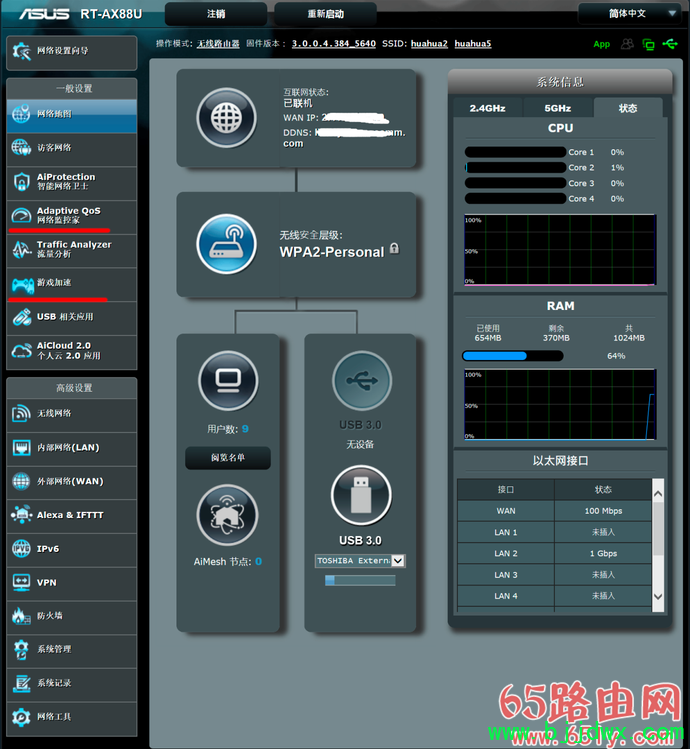Click the RAM usage progress bar
The image size is (690, 749).
pos(513,356)
